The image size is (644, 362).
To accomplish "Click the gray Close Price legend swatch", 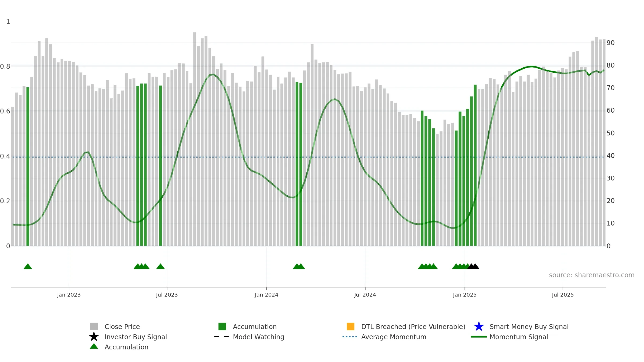I will [x=94, y=327].
